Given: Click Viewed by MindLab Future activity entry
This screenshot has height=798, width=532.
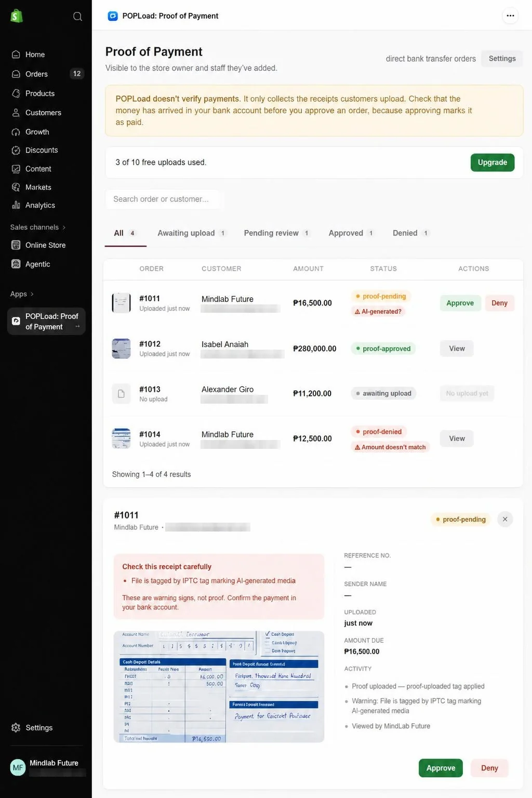Looking at the screenshot, I should pos(391,726).
